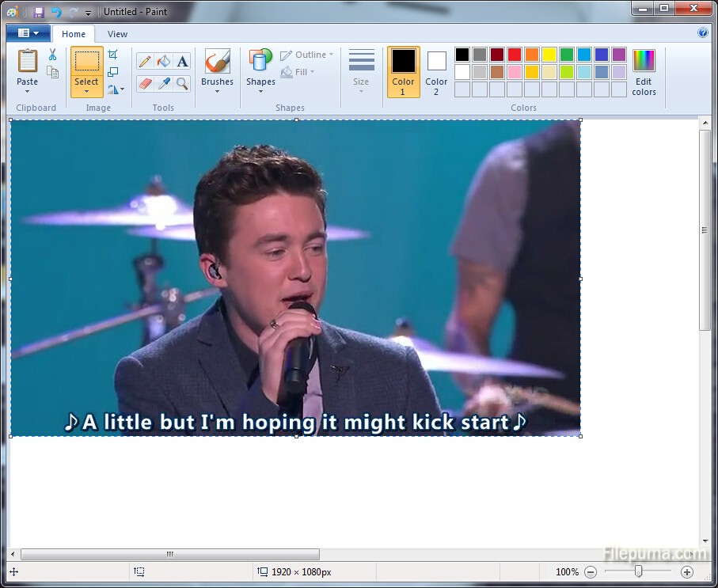Expand the Paste dropdown arrow
The image size is (718, 588).
point(28,92)
